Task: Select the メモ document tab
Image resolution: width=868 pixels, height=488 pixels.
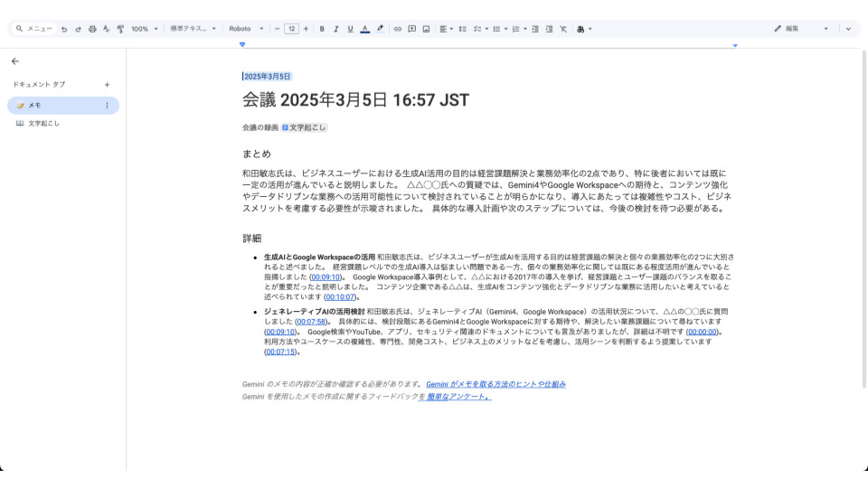Action: (34, 106)
